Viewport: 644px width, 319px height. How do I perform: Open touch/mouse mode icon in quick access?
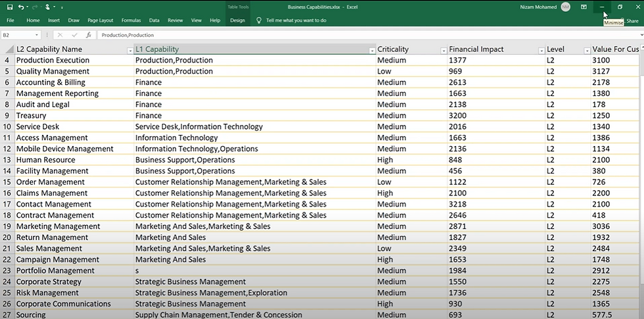click(x=47, y=7)
